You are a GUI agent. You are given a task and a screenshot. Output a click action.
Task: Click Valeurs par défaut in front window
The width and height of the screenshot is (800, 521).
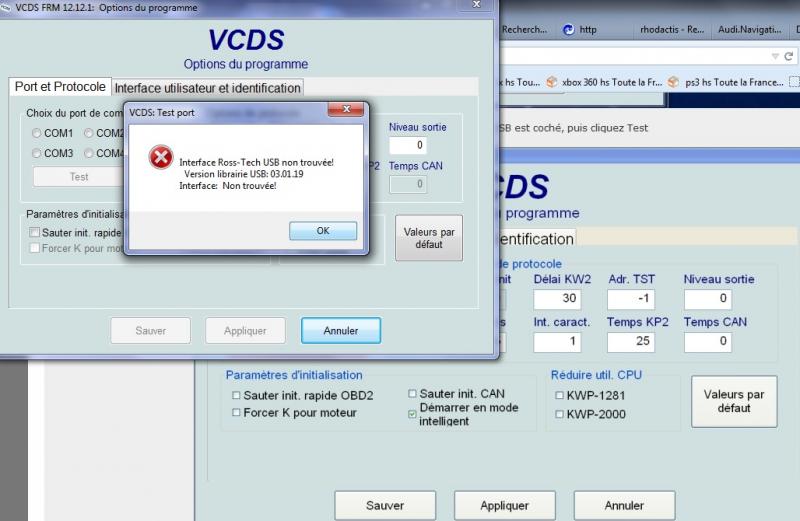tap(429, 238)
